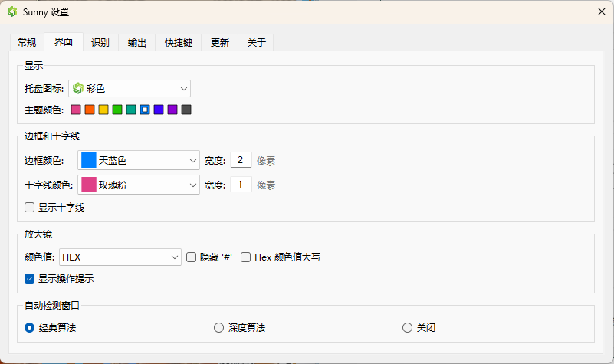Toggle the 隐藏 '#' checkbox
Image resolution: width=614 pixels, height=364 pixels.
(192, 257)
